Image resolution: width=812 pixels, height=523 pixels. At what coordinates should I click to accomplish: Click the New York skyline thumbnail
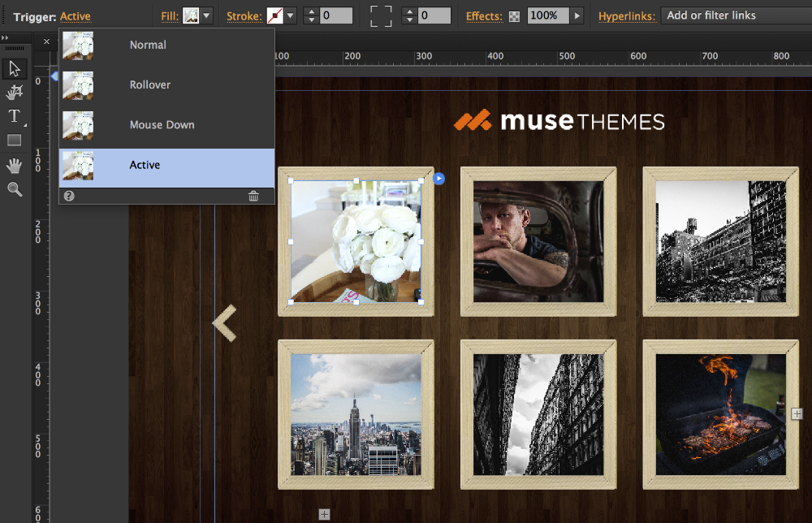click(356, 414)
